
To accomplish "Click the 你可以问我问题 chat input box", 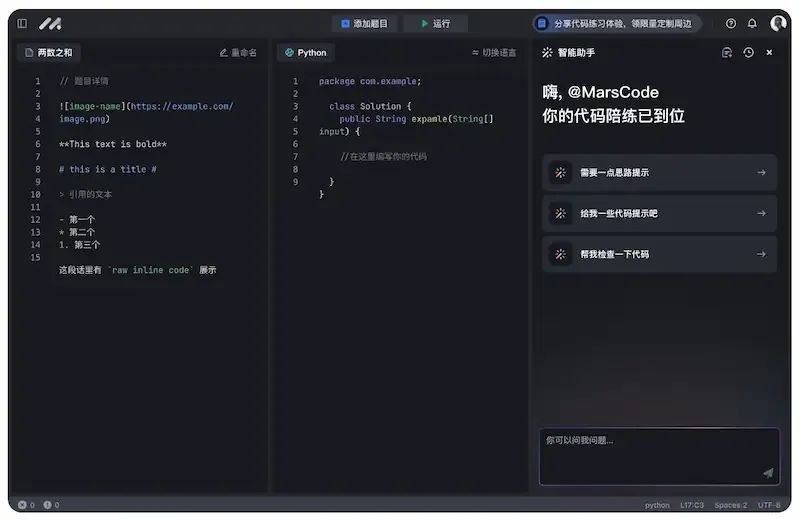I will tap(659, 456).
